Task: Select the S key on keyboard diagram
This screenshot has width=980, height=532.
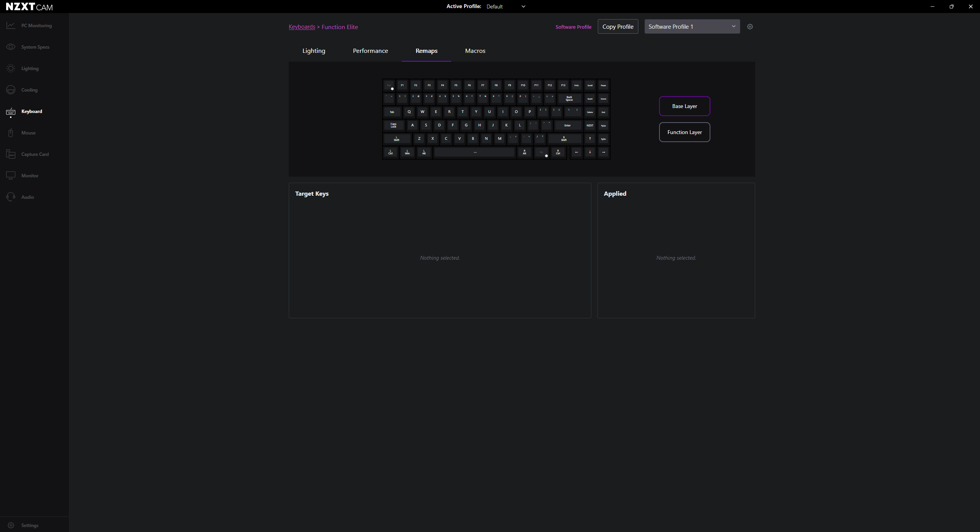Action: (x=426, y=125)
